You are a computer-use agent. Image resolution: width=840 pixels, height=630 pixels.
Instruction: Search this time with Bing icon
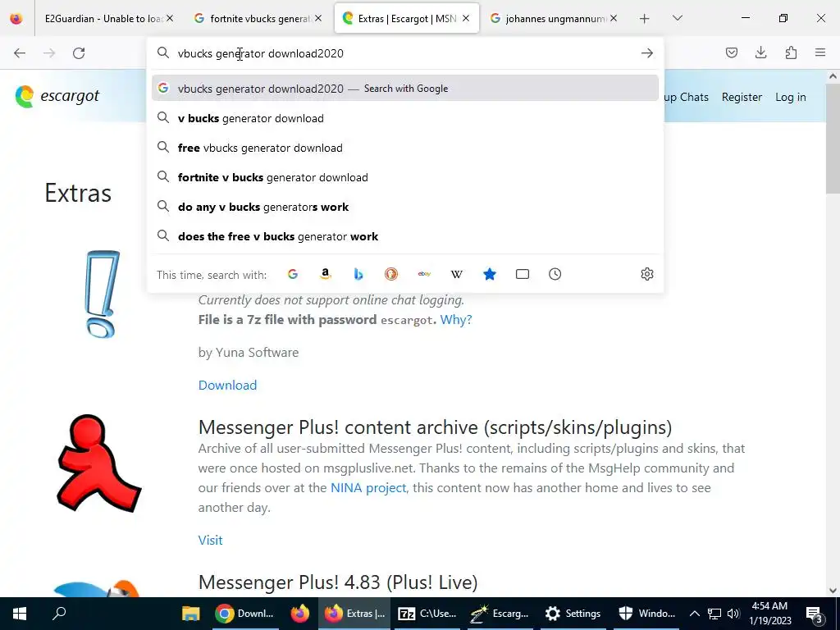pyautogui.click(x=358, y=274)
